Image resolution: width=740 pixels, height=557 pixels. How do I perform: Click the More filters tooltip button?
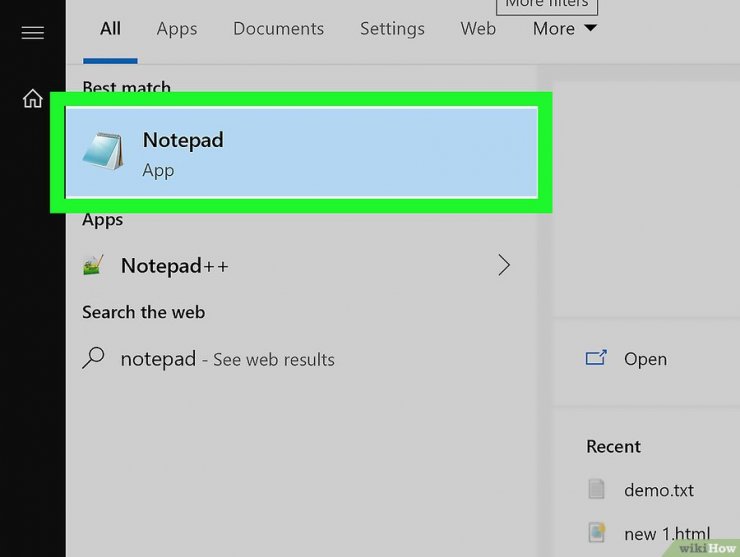(547, 5)
